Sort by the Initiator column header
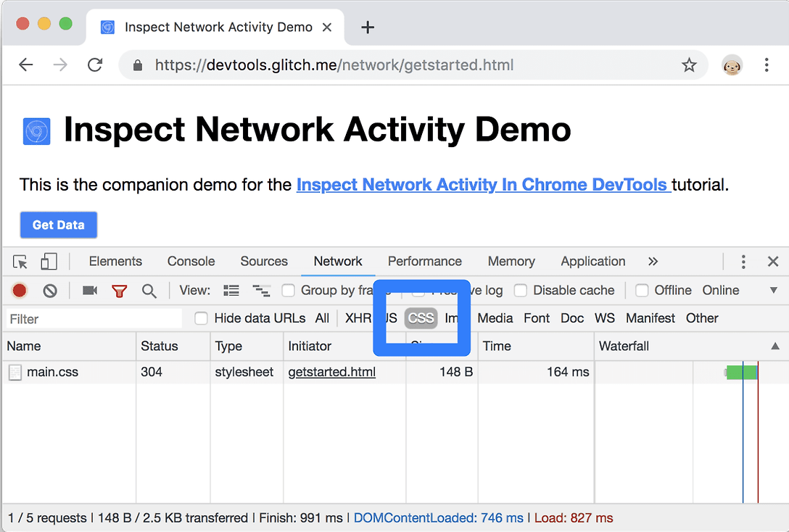 344,346
